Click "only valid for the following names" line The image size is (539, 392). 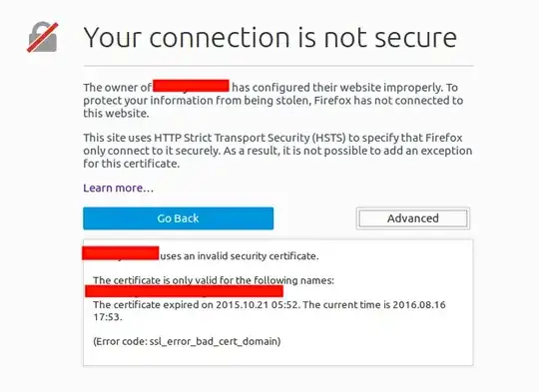click(x=214, y=280)
